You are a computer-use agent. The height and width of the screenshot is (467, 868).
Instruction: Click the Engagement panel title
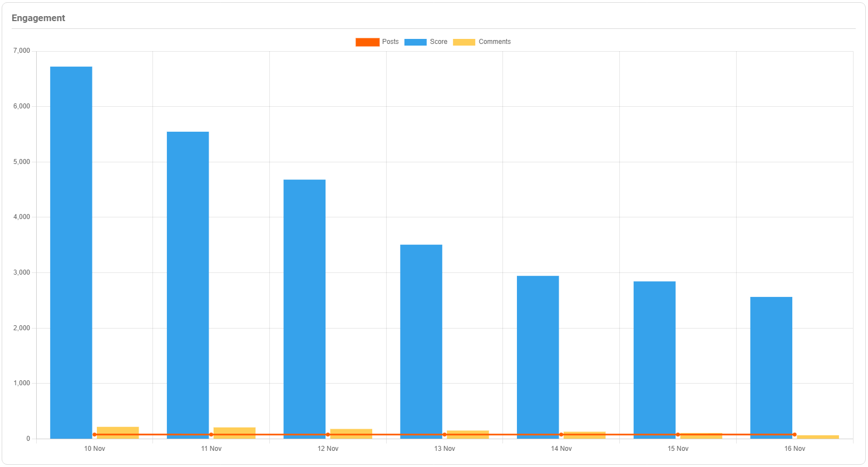click(38, 18)
